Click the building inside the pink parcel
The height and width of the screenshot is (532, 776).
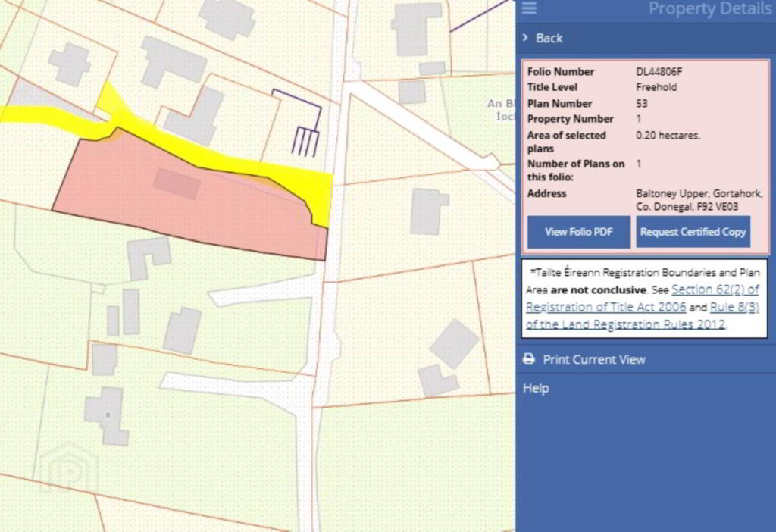[x=177, y=183]
